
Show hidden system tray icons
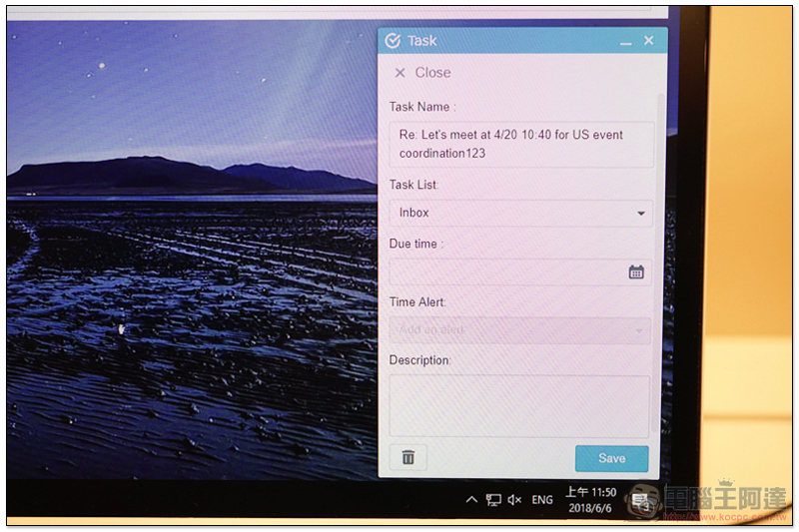[471, 499]
